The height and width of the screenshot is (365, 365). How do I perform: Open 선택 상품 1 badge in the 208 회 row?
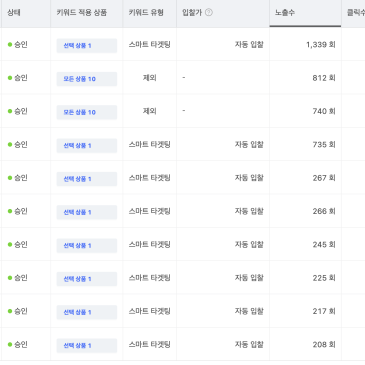pyautogui.click(x=87, y=346)
